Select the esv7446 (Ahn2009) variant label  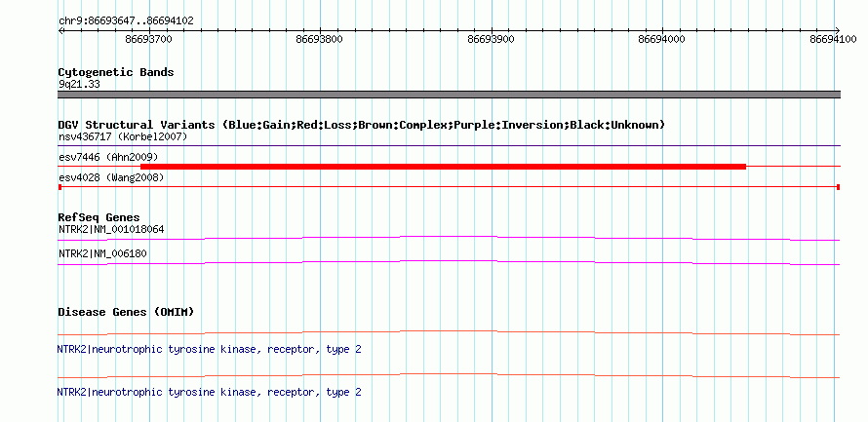(108, 157)
